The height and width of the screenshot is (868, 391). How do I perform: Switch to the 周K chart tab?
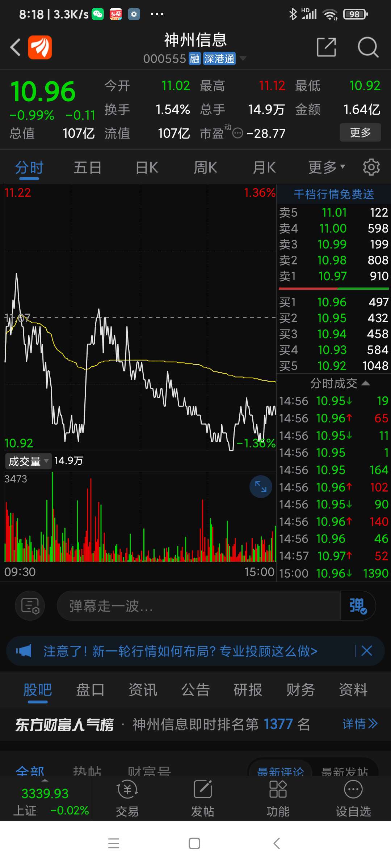coord(206,168)
